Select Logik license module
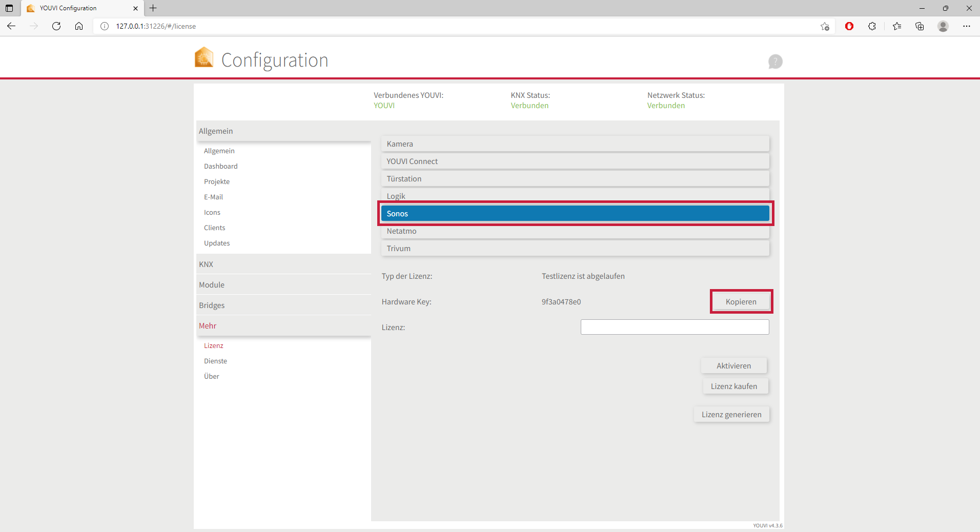The image size is (980, 532). coord(575,195)
